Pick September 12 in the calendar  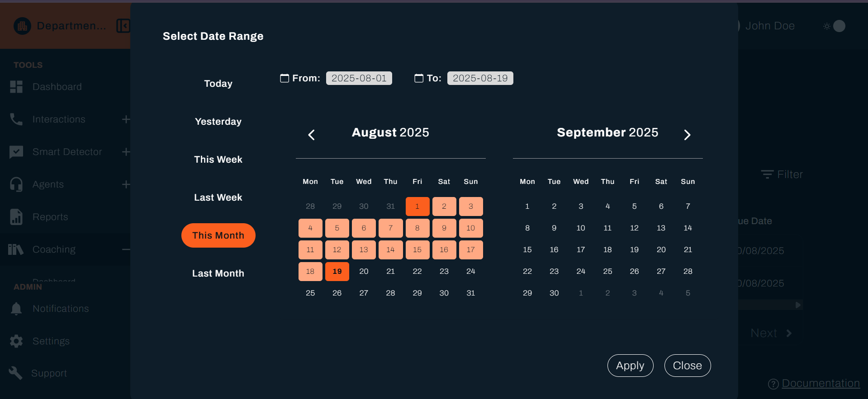coord(634,228)
